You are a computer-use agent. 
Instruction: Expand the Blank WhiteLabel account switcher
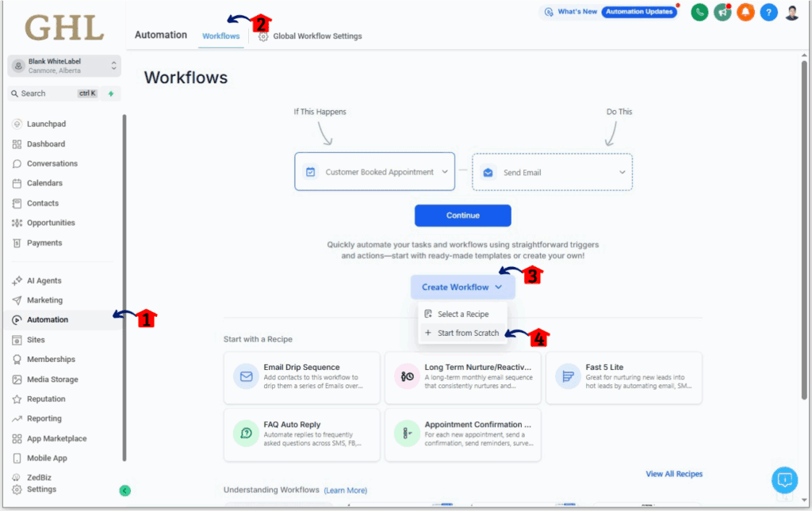click(64, 66)
